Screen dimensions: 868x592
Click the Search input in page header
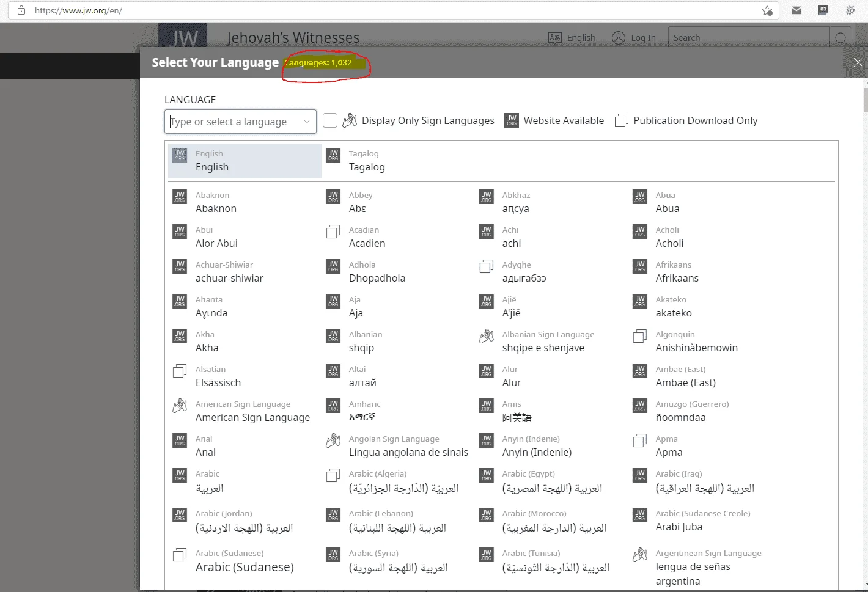pos(749,38)
